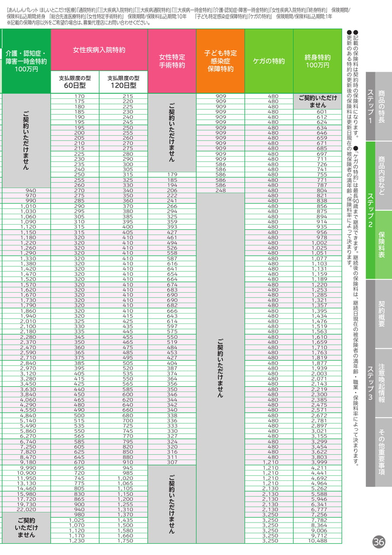This screenshot has height=555, width=392.
Task: Click the 介護・認知症・障害一時金特約 header
Action: pos(26,61)
